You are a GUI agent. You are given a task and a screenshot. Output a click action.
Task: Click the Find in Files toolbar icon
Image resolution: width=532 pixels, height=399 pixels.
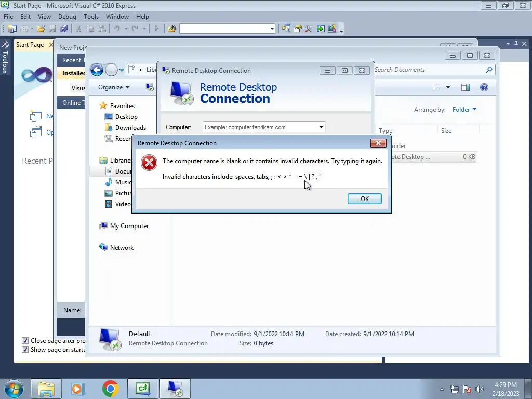pos(171,29)
